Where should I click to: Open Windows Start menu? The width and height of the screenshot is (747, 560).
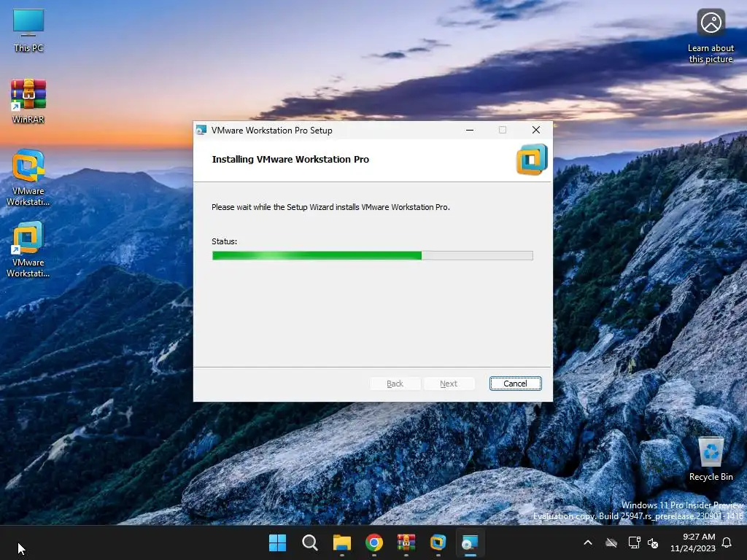(277, 542)
